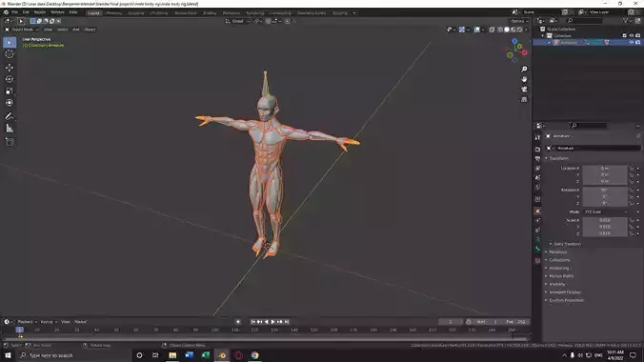Click the Location X value field

click(x=605, y=169)
